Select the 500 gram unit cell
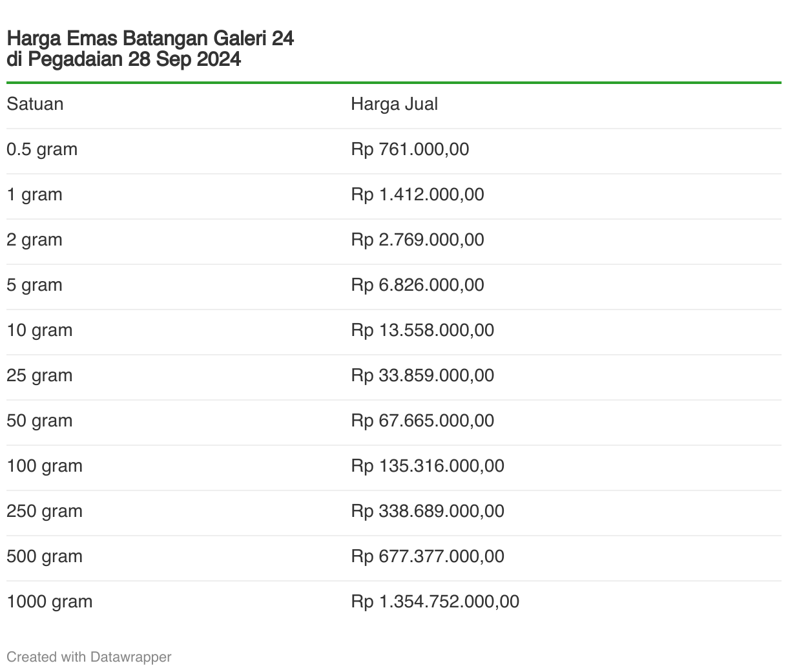The height and width of the screenshot is (672, 788). (45, 556)
